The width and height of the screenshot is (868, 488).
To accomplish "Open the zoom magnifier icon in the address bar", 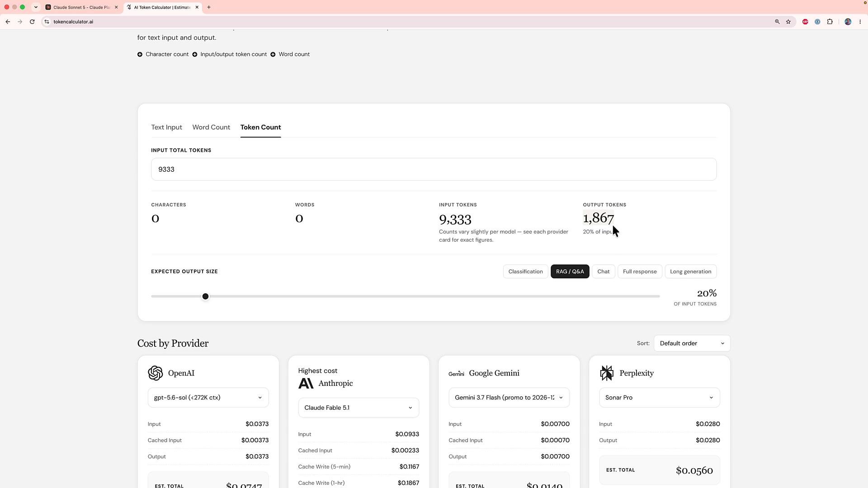I will pos(777,22).
